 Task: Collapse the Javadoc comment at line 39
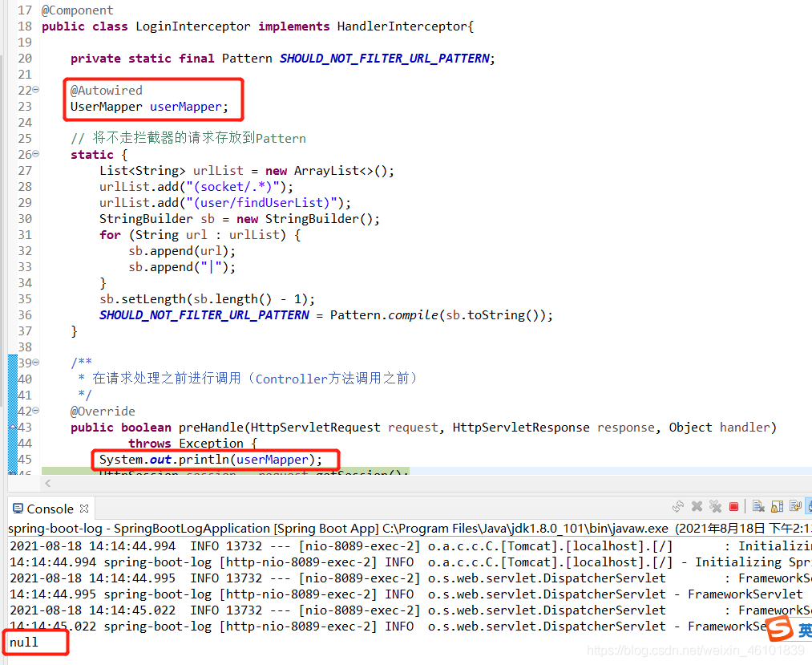36,363
